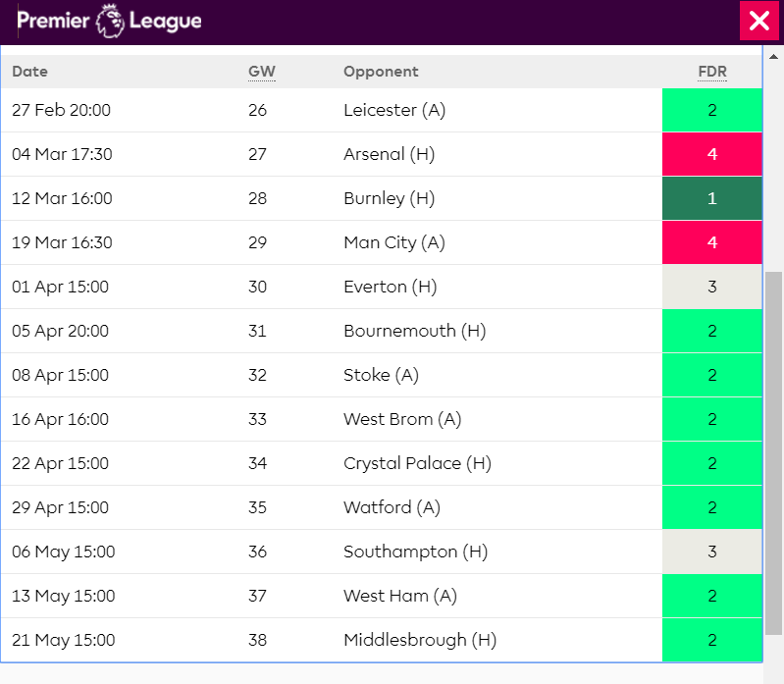Click the Burnley (H) opponent text

tap(389, 198)
